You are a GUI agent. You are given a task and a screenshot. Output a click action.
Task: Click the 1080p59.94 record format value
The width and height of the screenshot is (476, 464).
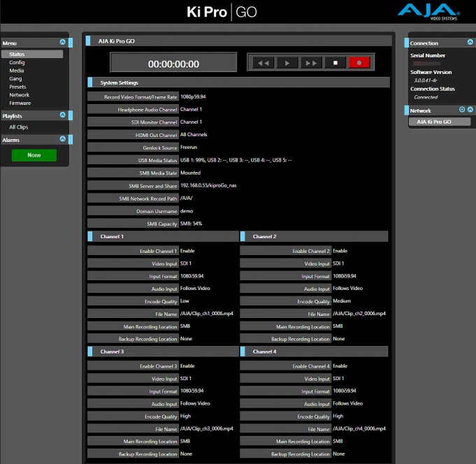[x=193, y=97]
